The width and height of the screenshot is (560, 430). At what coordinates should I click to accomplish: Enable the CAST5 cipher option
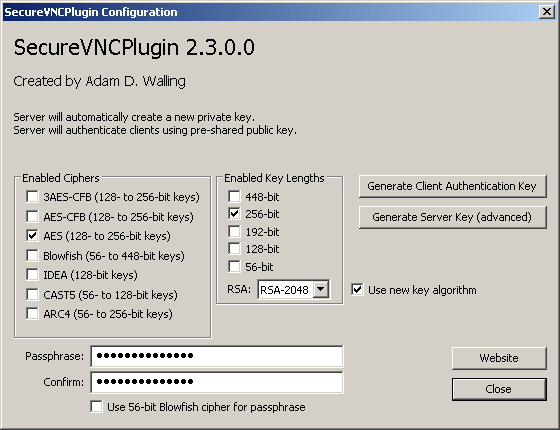click(32, 295)
